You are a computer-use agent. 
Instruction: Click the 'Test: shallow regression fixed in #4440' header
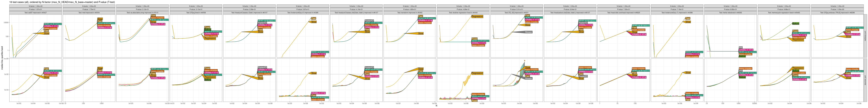[x=463, y=13]
